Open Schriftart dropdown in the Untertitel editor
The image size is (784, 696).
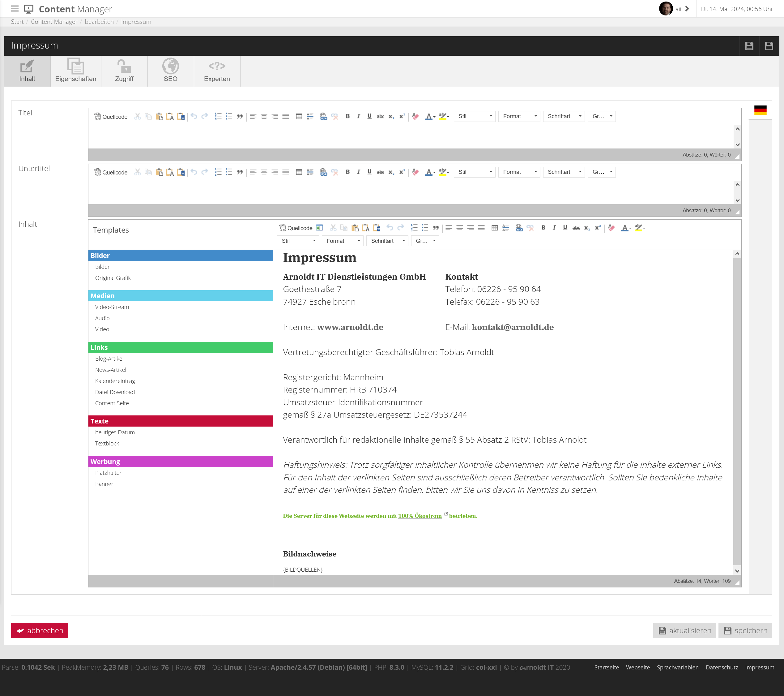[x=564, y=172]
